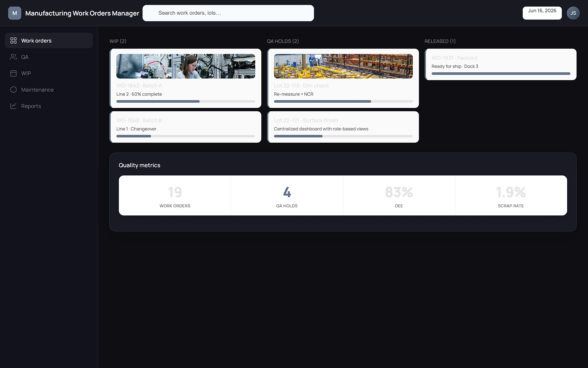Click the WO-1842 Batch A progress bar

click(x=186, y=101)
